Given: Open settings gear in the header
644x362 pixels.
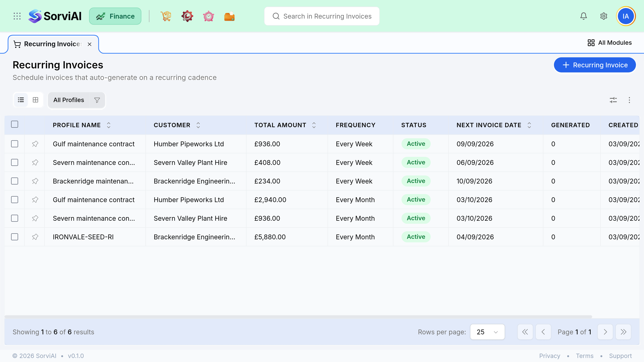Looking at the screenshot, I should point(604,16).
